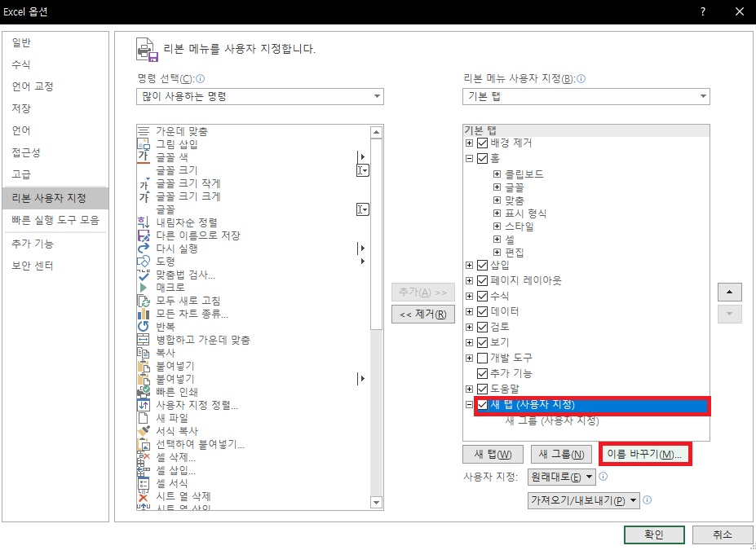This screenshot has width=756, height=550.
Task: Expand the 검토 tab tree node
Action: [469, 327]
